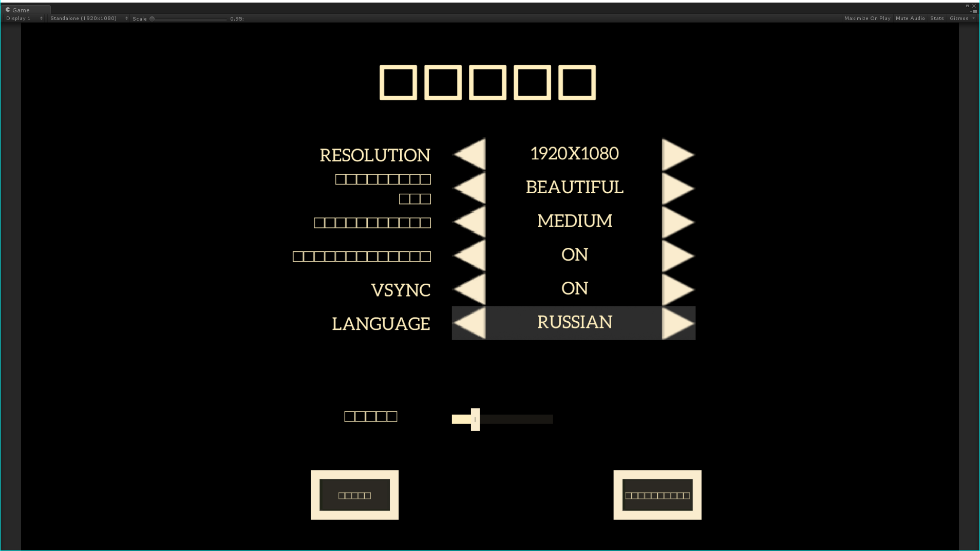Screen dimensions: 980x551
Task: Click the bottom-right menu button
Action: [x=657, y=495]
